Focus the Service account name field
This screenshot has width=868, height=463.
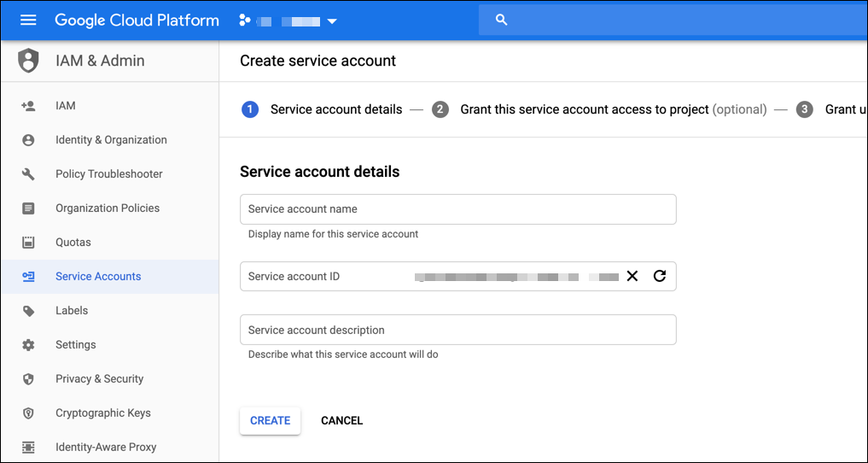tap(457, 209)
